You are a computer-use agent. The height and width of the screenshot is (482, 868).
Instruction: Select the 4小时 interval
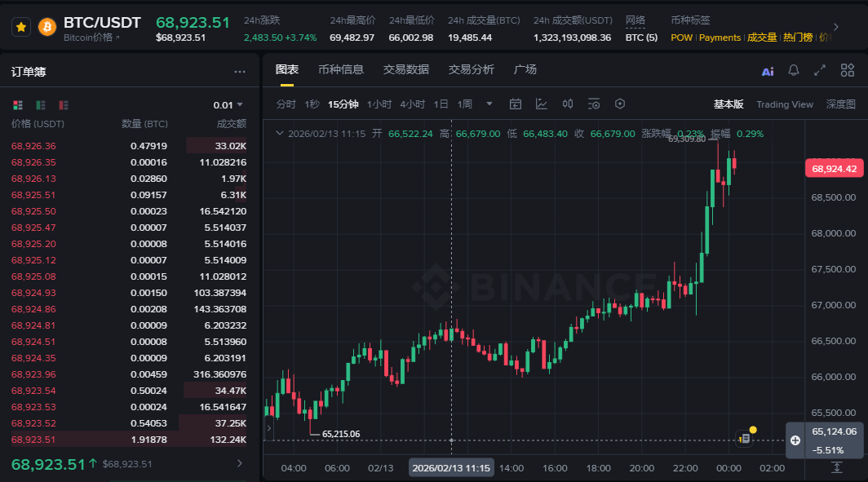pyautogui.click(x=413, y=104)
